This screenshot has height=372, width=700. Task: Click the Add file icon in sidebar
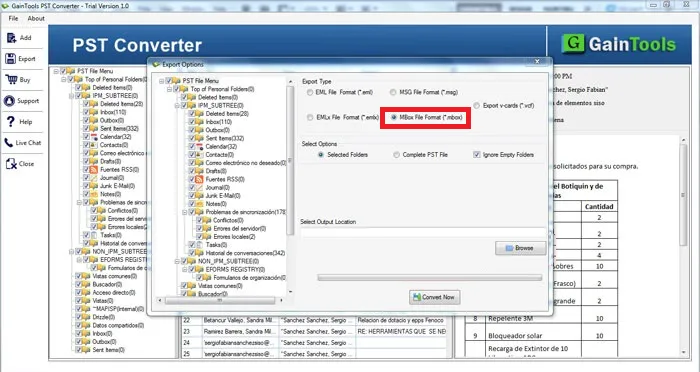[11, 38]
